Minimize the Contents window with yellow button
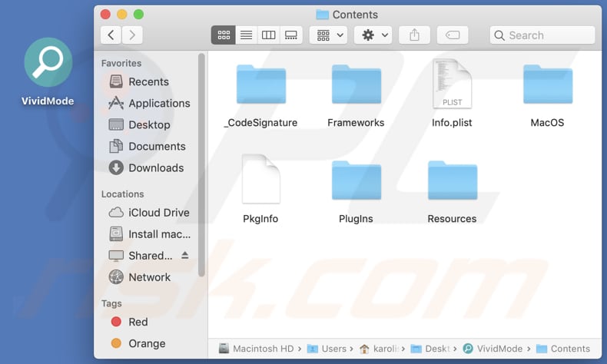This screenshot has width=607, height=364. pyautogui.click(x=122, y=15)
